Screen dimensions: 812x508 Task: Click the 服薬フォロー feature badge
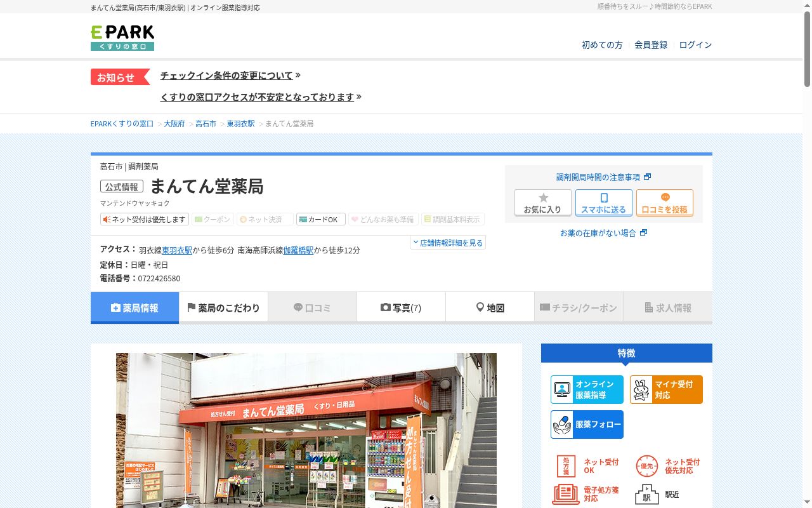tap(587, 425)
